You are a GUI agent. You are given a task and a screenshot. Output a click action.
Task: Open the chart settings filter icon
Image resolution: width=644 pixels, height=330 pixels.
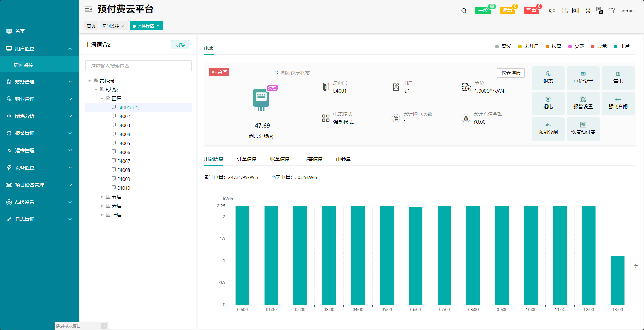(x=636, y=266)
